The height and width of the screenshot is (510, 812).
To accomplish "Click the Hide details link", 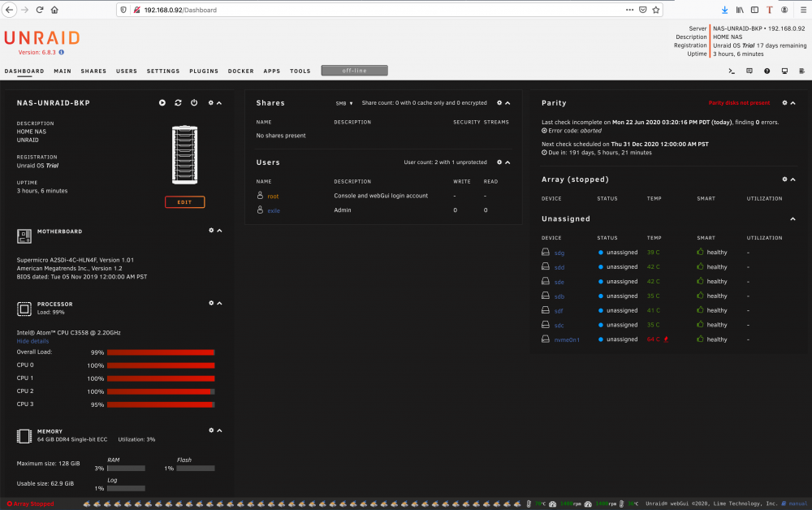I will [x=32, y=341].
